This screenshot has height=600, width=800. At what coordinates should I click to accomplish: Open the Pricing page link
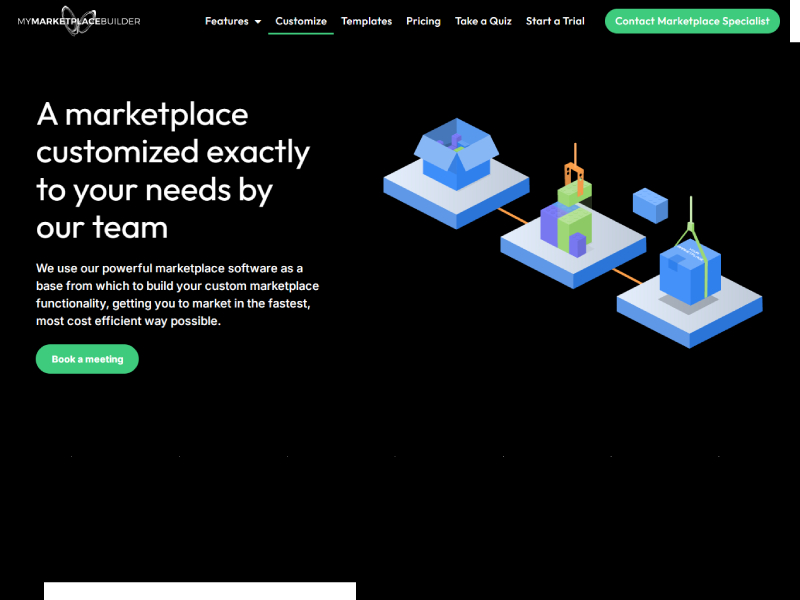point(423,21)
